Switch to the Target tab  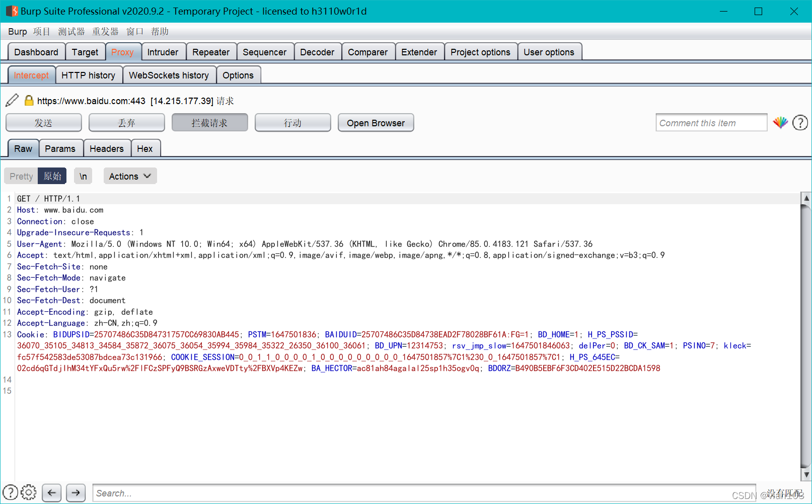85,52
